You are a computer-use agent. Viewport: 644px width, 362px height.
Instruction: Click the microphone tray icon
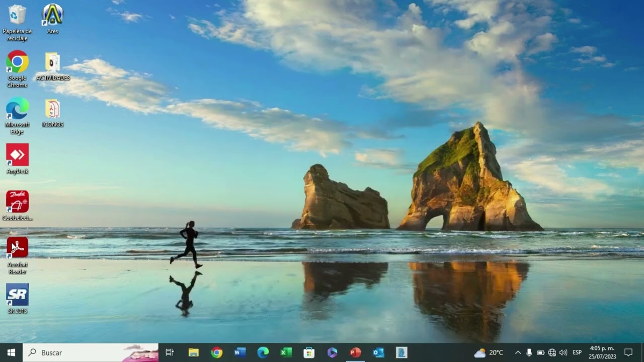click(x=529, y=352)
